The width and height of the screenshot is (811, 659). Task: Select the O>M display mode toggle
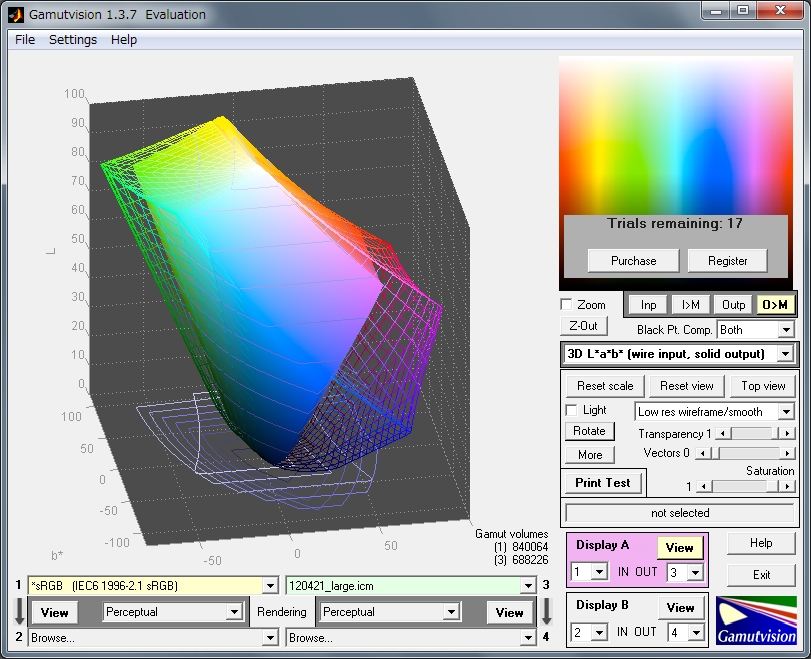(x=775, y=305)
